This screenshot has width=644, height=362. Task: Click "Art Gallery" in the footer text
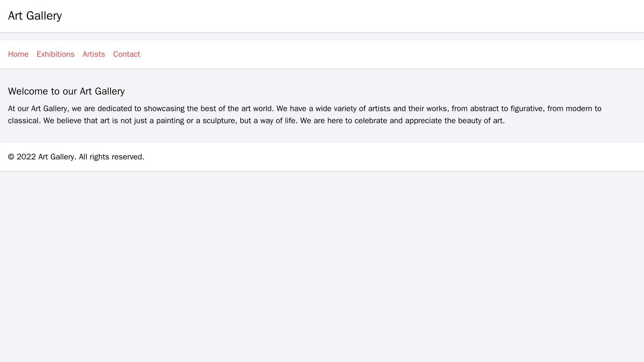pyautogui.click(x=57, y=157)
